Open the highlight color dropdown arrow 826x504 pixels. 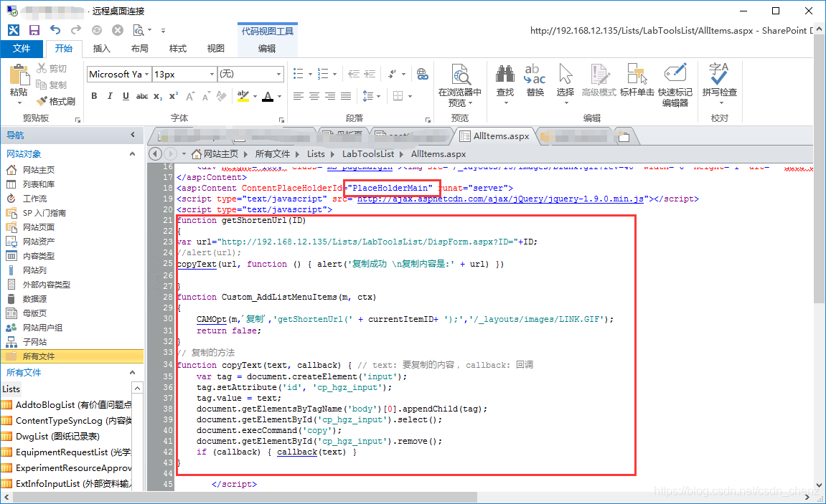[x=255, y=96]
